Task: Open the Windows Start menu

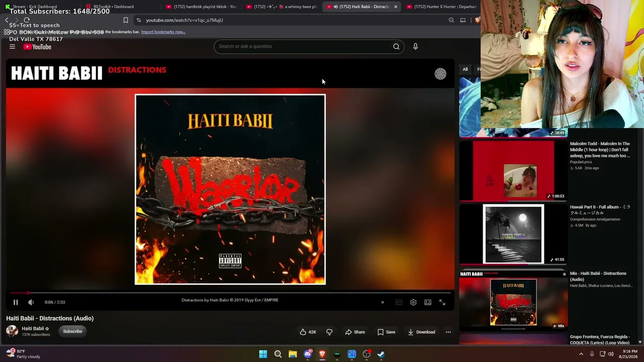Action: pos(263,354)
